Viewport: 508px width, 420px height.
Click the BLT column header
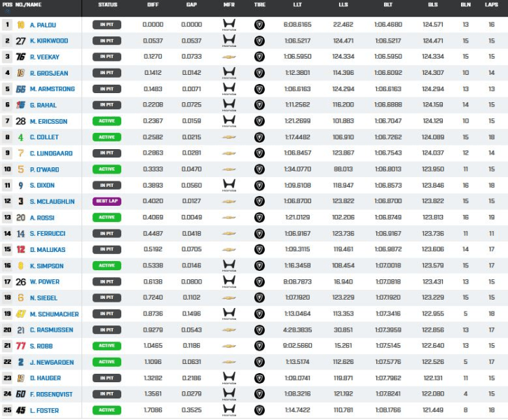(x=387, y=5)
